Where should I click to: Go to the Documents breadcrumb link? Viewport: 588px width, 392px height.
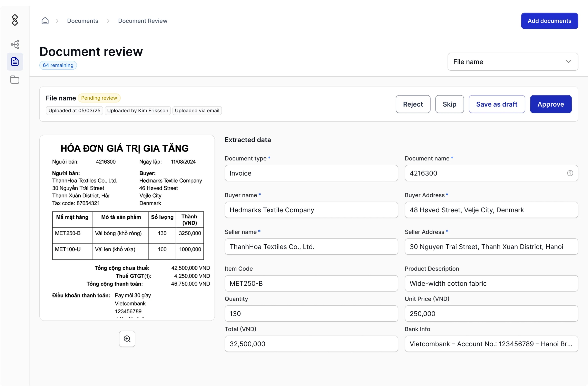(82, 21)
